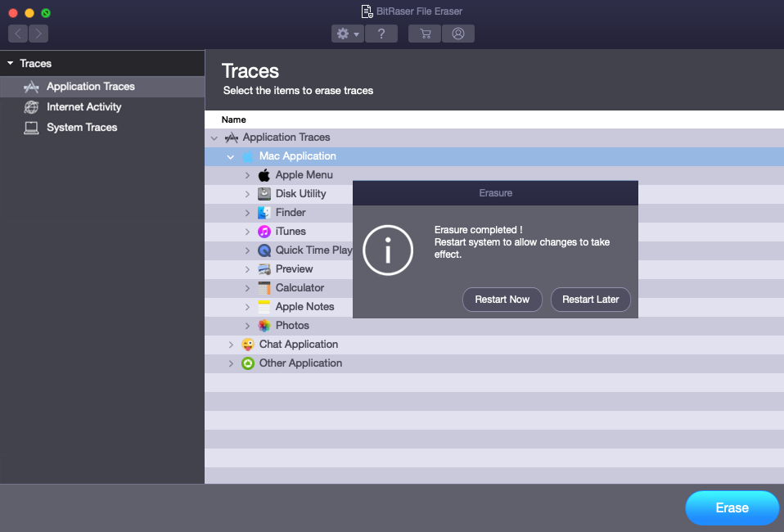Expand the Apple Notes row
This screenshot has height=532, width=784.
pyautogui.click(x=247, y=307)
